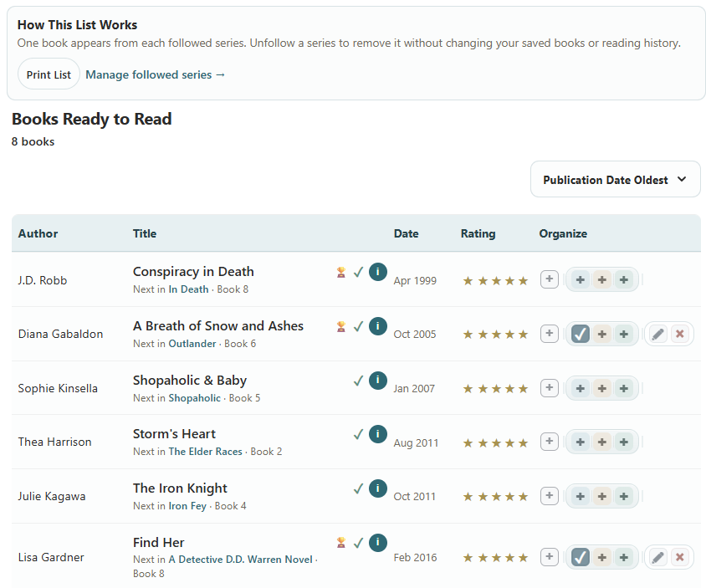This screenshot has height=588, width=706.
Task: Click Organize column header
Action: coord(563,233)
